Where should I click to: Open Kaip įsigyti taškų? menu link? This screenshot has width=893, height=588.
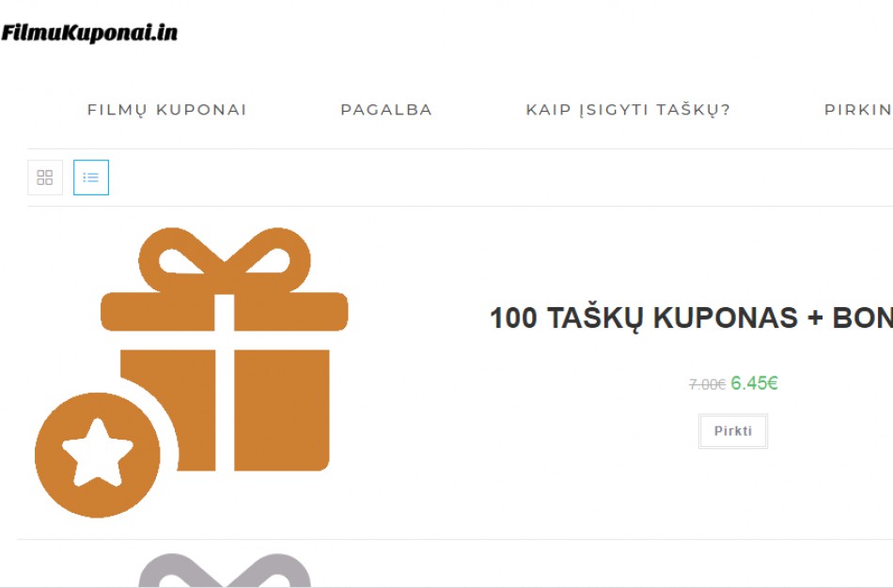click(x=628, y=110)
